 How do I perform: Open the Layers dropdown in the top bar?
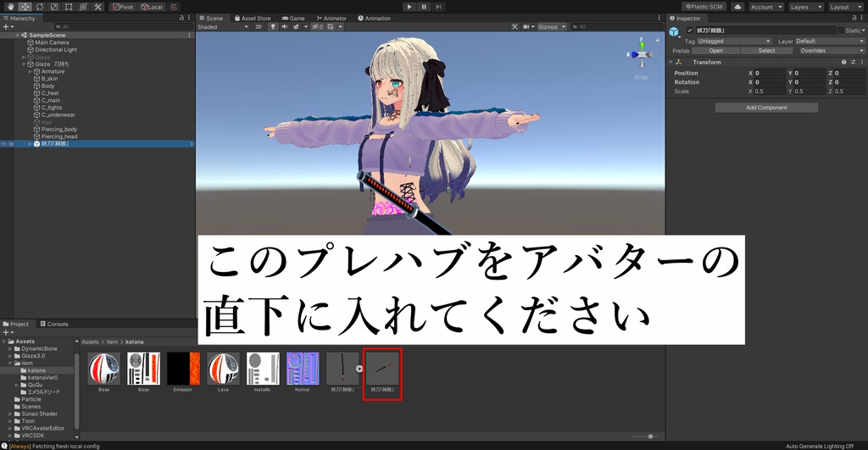click(x=806, y=7)
